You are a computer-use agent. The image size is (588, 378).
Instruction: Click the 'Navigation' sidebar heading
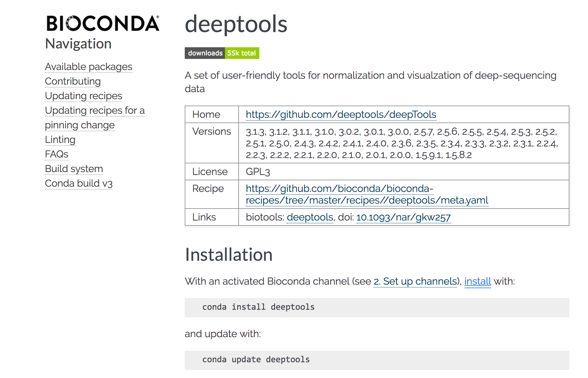coord(78,44)
